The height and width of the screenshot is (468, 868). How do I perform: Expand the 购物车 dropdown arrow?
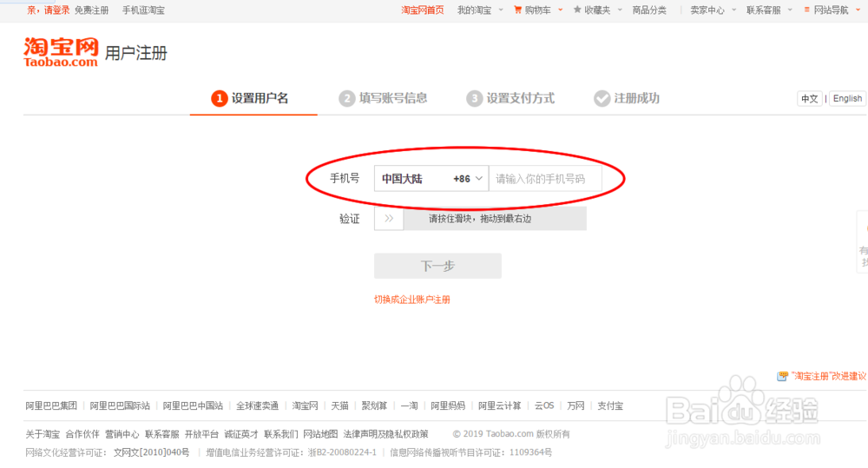tap(560, 10)
